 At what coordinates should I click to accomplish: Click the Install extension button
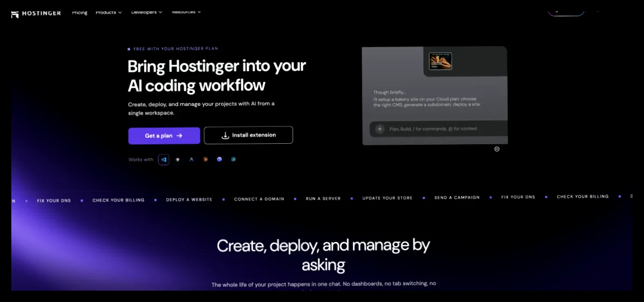[x=248, y=135]
